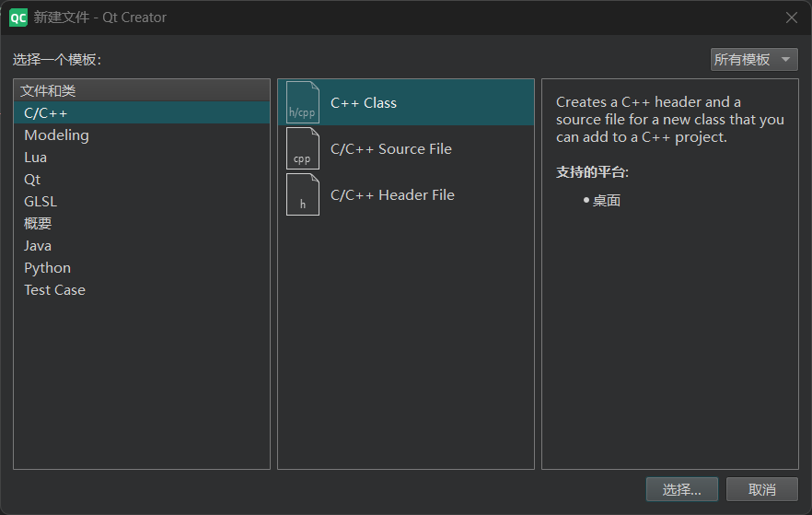
Task: Select the Lua category
Action: (x=142, y=158)
